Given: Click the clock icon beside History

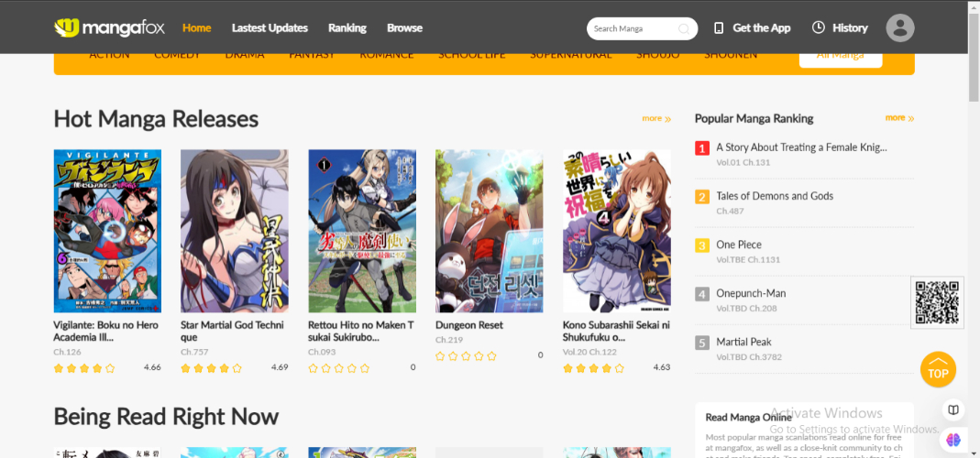Looking at the screenshot, I should [818, 27].
